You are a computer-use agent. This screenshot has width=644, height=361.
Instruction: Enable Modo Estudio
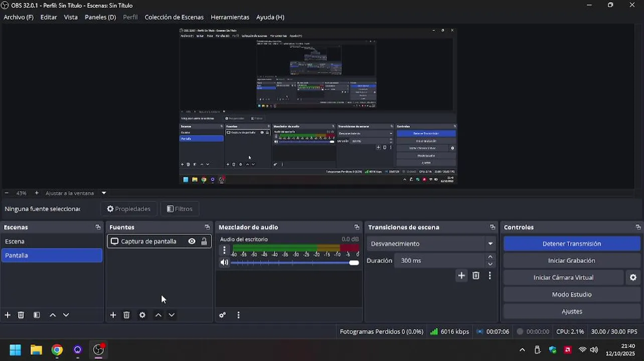(571, 294)
